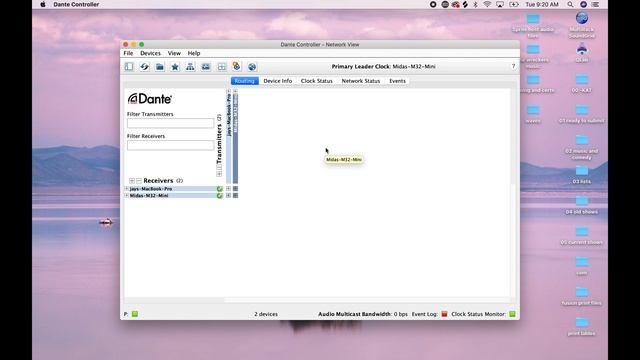
Task: Select the 00-KAT desktop folder
Action: pos(582,83)
